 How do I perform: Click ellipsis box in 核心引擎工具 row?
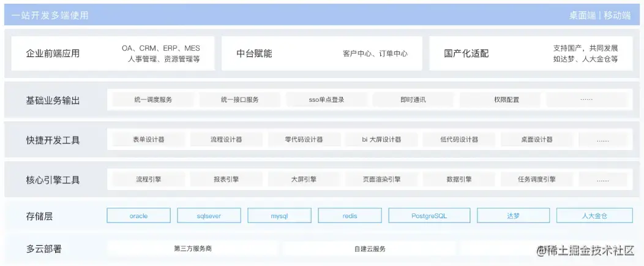[603, 180]
